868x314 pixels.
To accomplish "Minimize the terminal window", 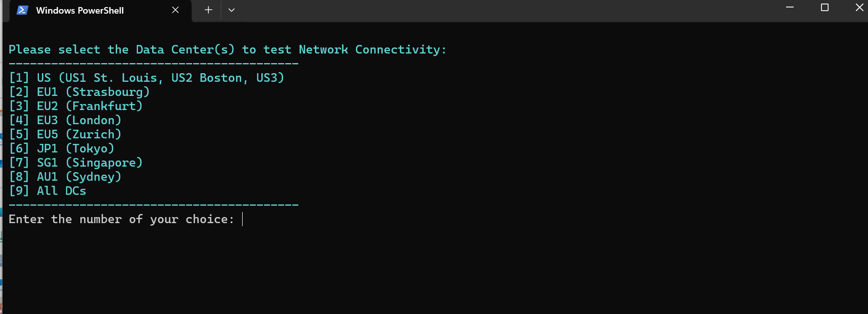I will click(x=790, y=8).
